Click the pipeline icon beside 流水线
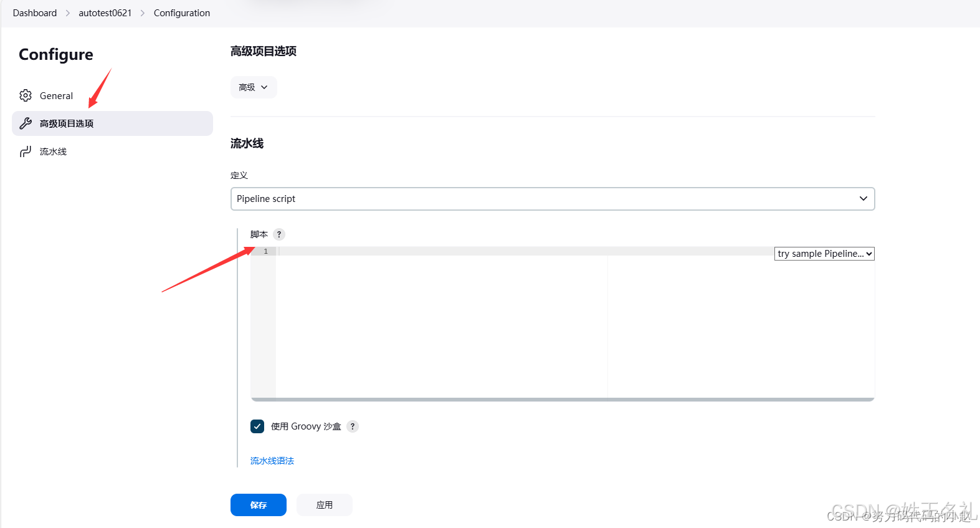 (26, 151)
